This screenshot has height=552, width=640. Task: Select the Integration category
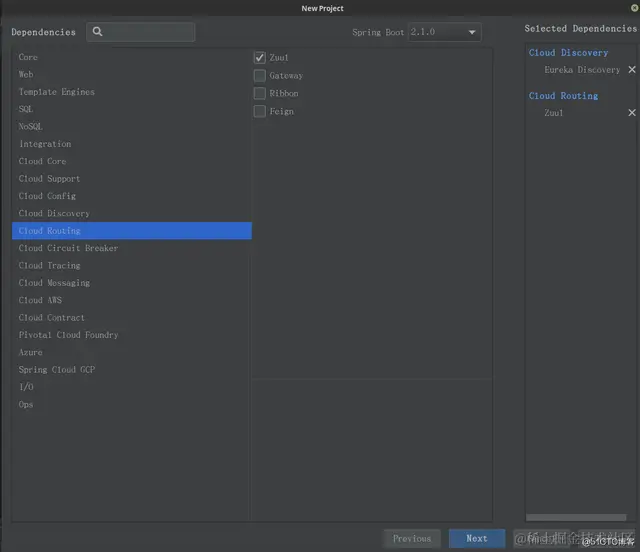[x=131, y=144]
